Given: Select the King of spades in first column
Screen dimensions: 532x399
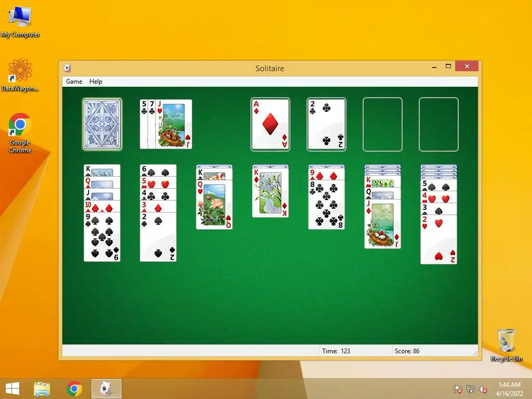Looking at the screenshot, I should (102, 170).
